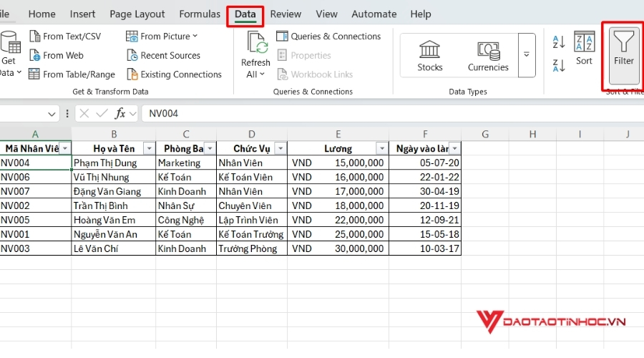
Task: Sort A to Z ascending
Action: pyautogui.click(x=559, y=42)
